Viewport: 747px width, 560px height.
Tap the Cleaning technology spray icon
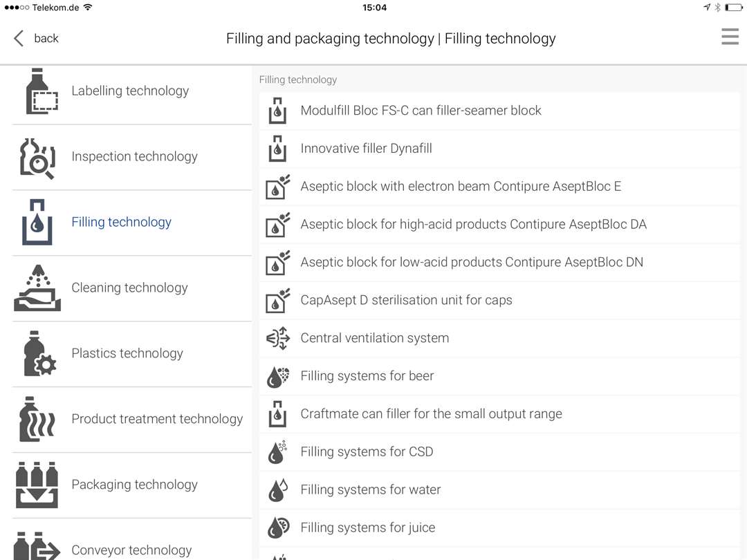(x=37, y=288)
